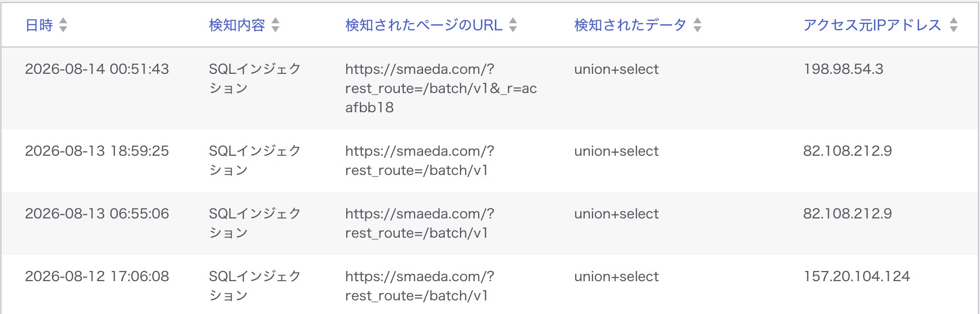
Task: Click SQLインジェクション in the last row
Action: coord(255,286)
